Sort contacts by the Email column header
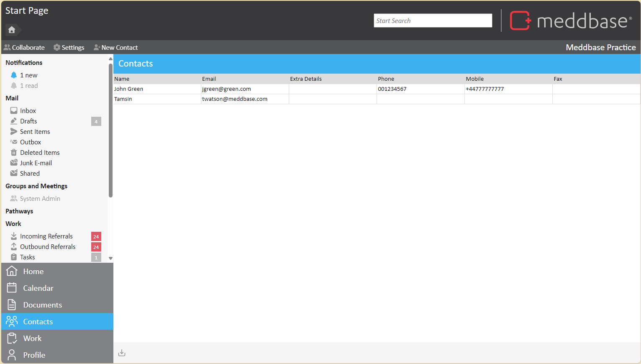The height and width of the screenshot is (364, 641). click(x=209, y=79)
